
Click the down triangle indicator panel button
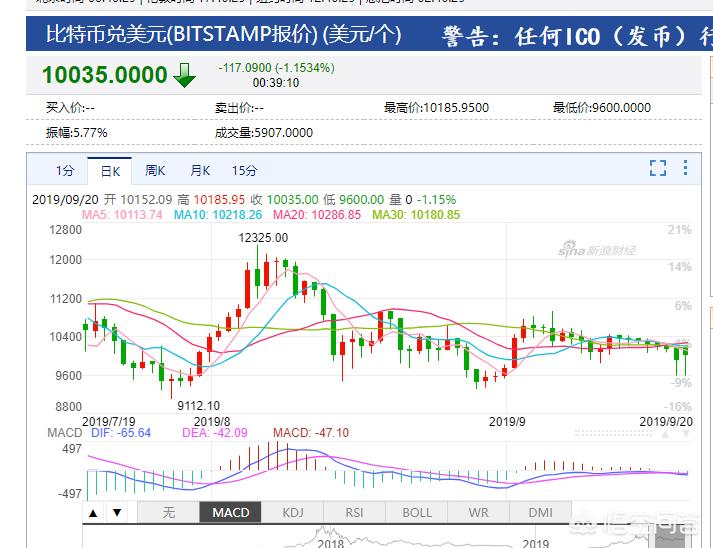click(116, 513)
